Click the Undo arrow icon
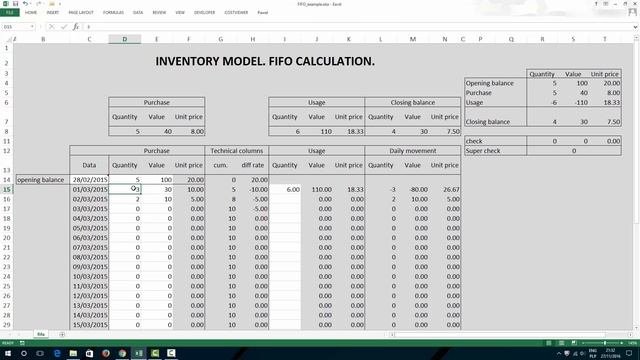Image resolution: width=640 pixels, height=360 pixels. coord(25,4)
